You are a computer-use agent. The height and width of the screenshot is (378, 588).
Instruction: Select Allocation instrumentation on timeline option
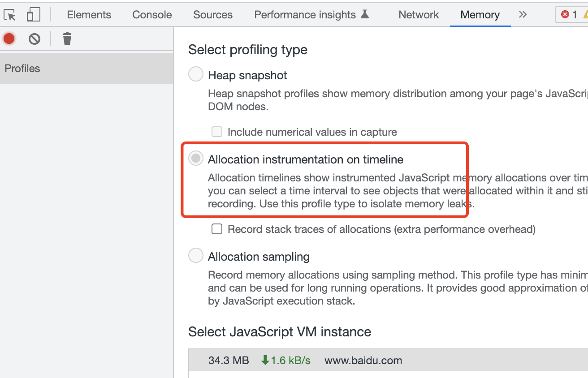196,159
